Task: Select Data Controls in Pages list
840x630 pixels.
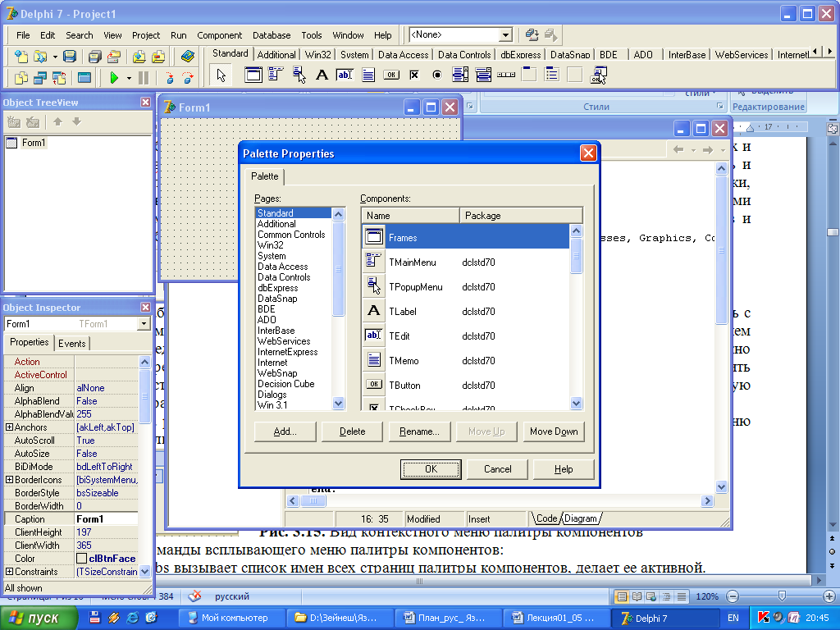Action: click(284, 277)
